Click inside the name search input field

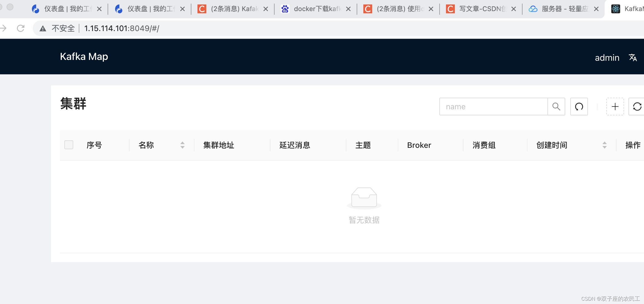494,107
